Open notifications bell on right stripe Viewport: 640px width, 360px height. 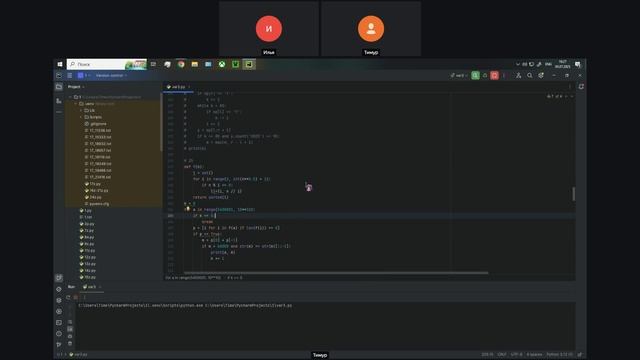point(581,87)
